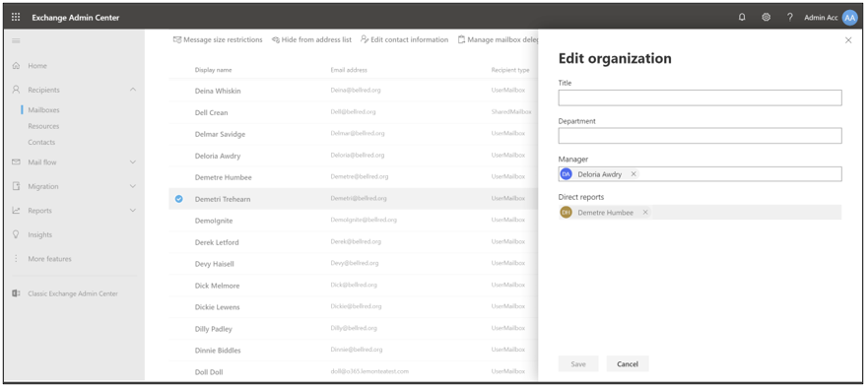Screen dimensions: 868x388
Task: Open Classic Exchange Admin Center link
Action: pyautogui.click(x=73, y=293)
